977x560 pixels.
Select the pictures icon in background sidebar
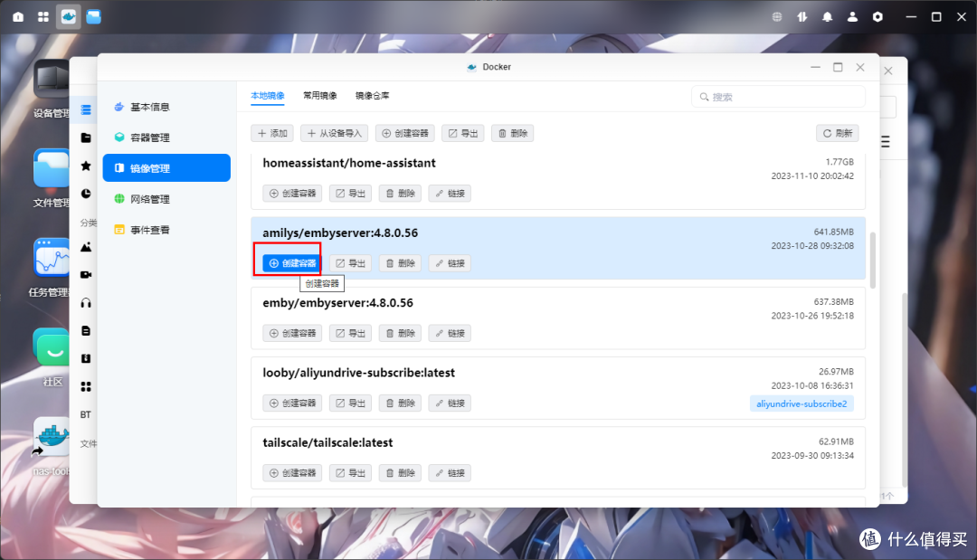pos(86,247)
